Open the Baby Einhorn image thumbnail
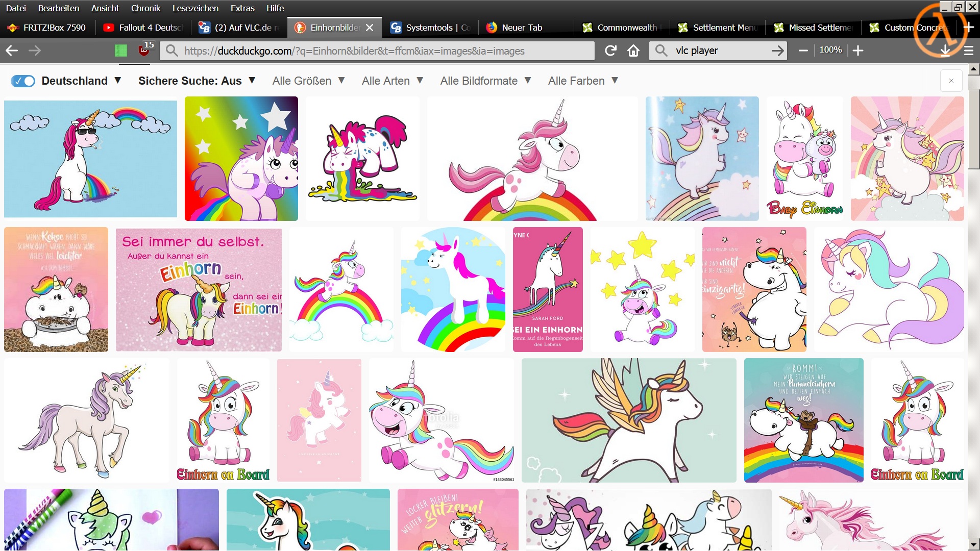Viewport: 980px width, 551px height. 804,159
